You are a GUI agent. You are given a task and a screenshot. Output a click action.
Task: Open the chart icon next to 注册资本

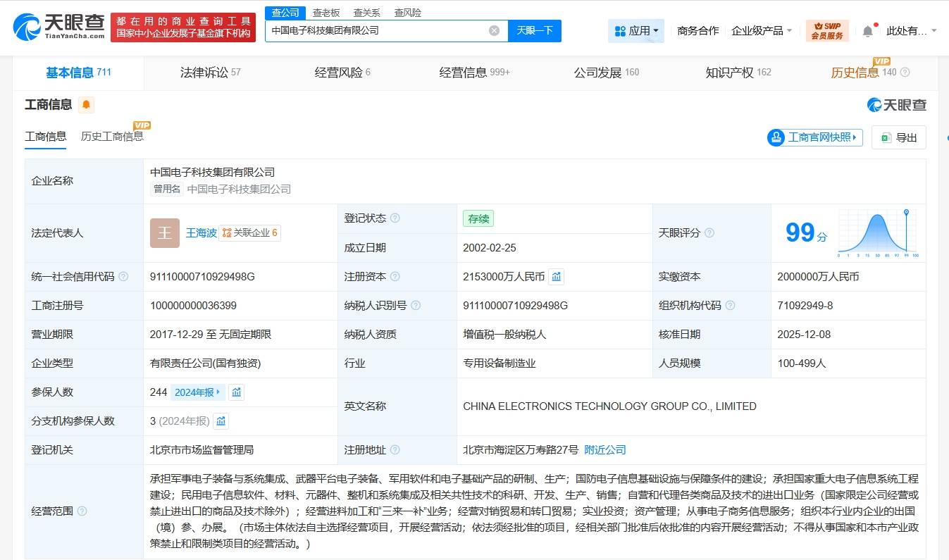557,277
